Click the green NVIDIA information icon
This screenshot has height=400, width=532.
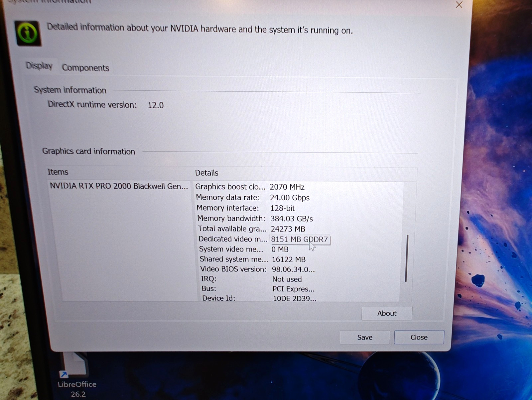pyautogui.click(x=28, y=33)
